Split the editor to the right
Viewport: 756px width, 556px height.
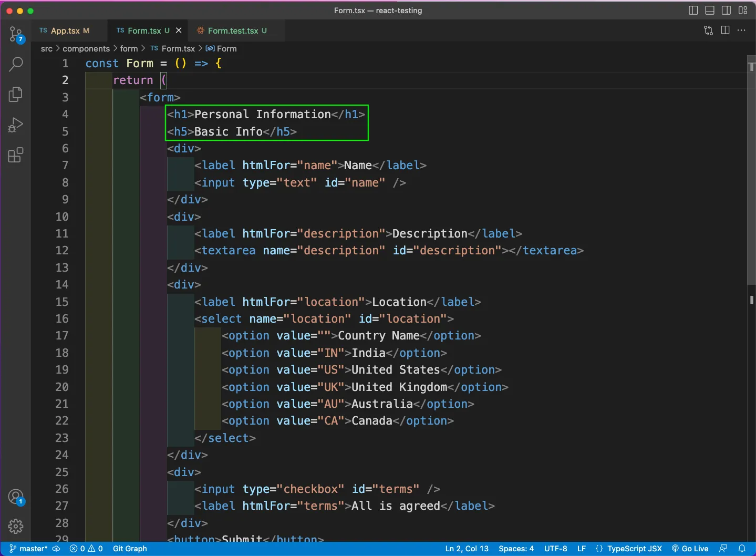(x=725, y=30)
